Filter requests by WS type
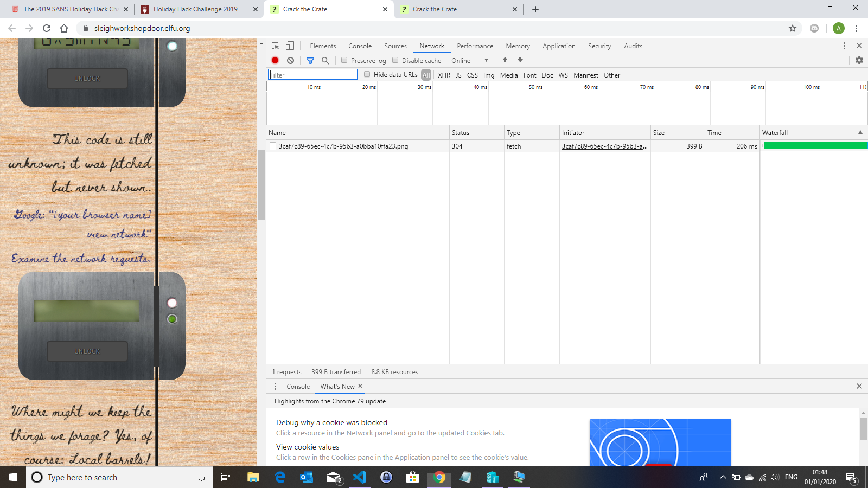The image size is (868, 488). (x=563, y=75)
